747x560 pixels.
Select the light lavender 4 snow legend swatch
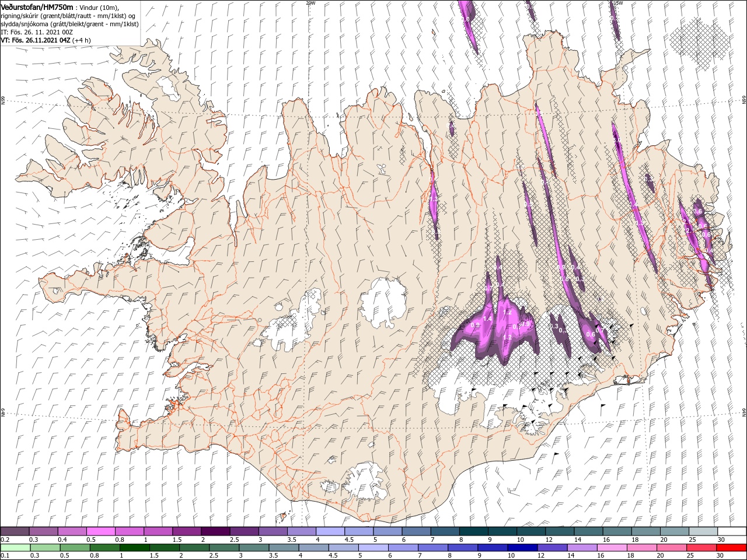(x=330, y=531)
